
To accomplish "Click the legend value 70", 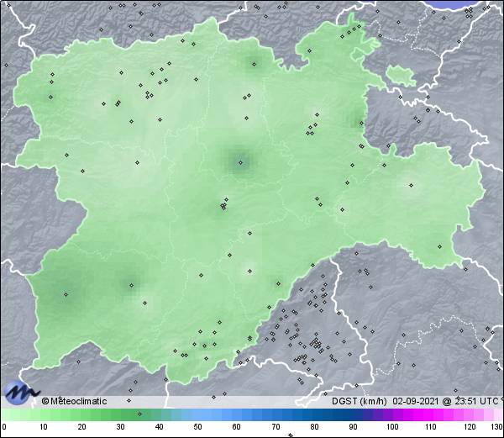I will tap(276, 427).
